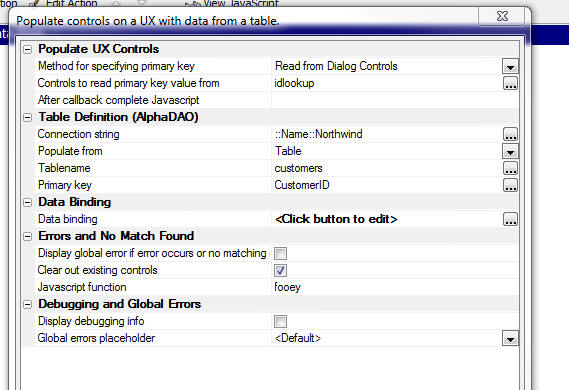Select the 'Connection string' row label

78,134
